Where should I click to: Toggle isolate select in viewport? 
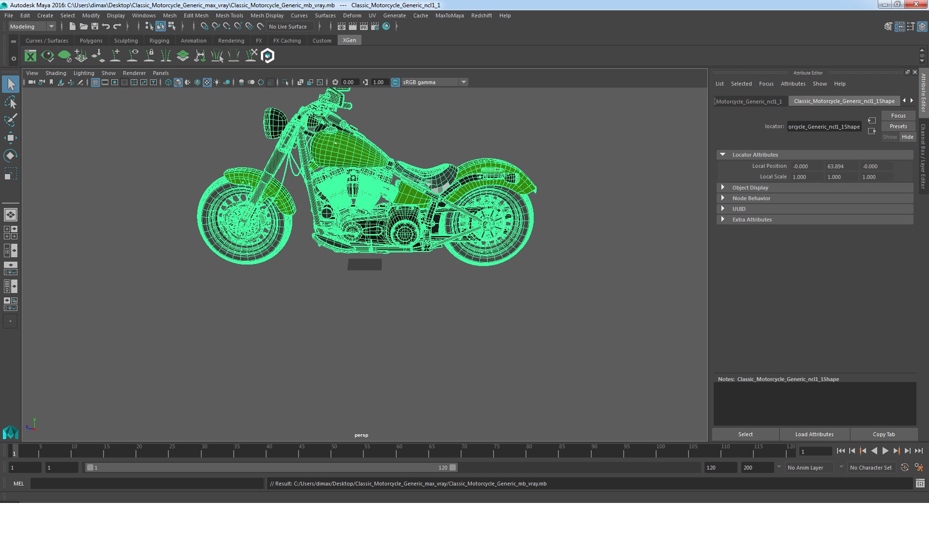[285, 82]
